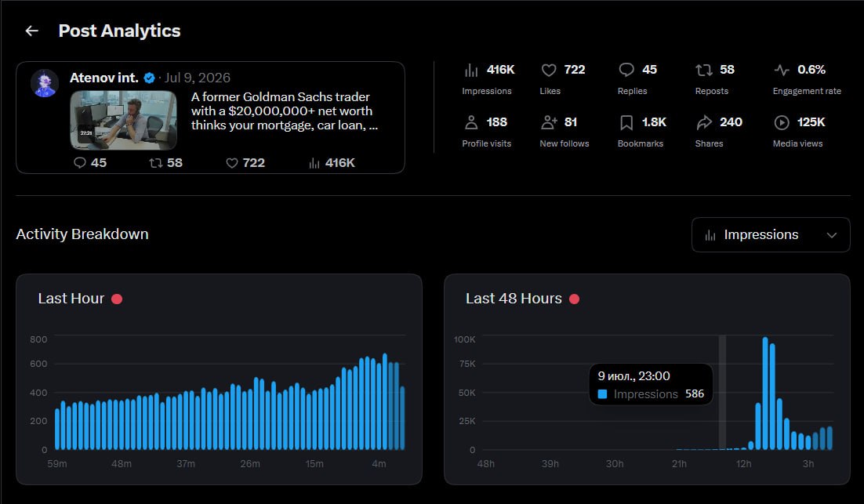Click the New follows person-plus icon
Viewport: 864px width, 504px height.
549,122
